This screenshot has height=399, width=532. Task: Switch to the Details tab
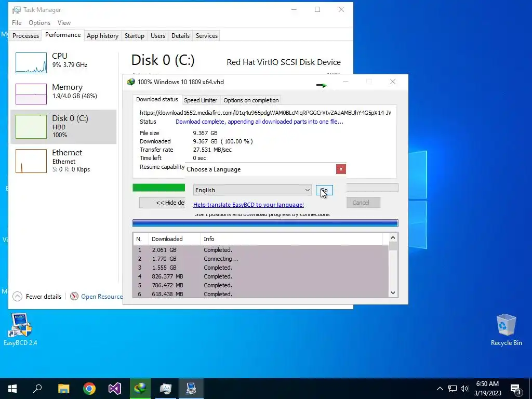tap(180, 36)
